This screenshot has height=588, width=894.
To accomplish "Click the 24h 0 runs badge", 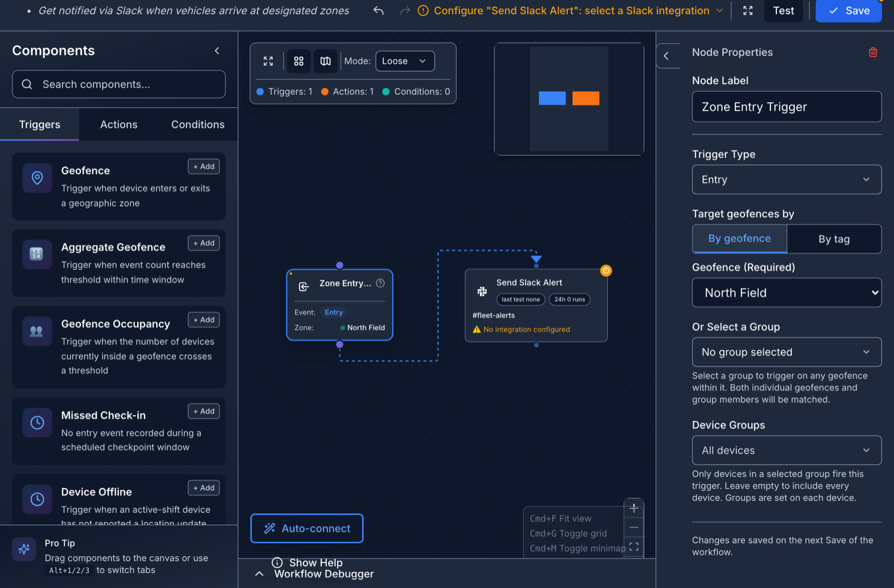I will pos(569,299).
